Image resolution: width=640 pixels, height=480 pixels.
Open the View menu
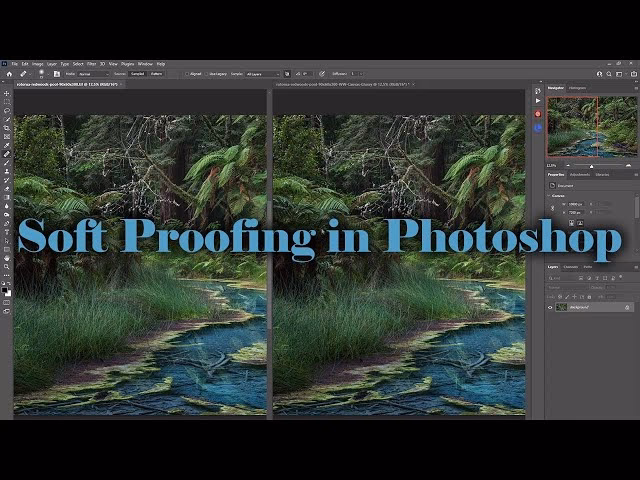tap(113, 64)
